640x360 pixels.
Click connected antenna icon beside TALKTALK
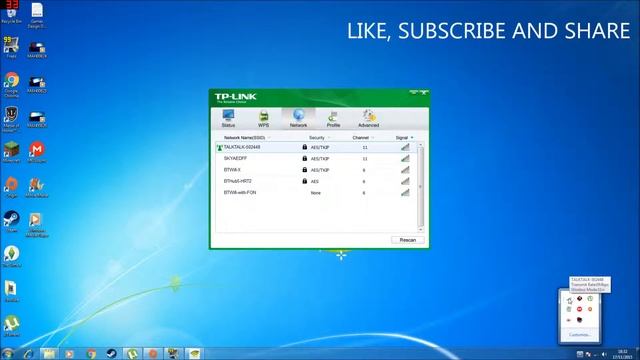[220, 147]
